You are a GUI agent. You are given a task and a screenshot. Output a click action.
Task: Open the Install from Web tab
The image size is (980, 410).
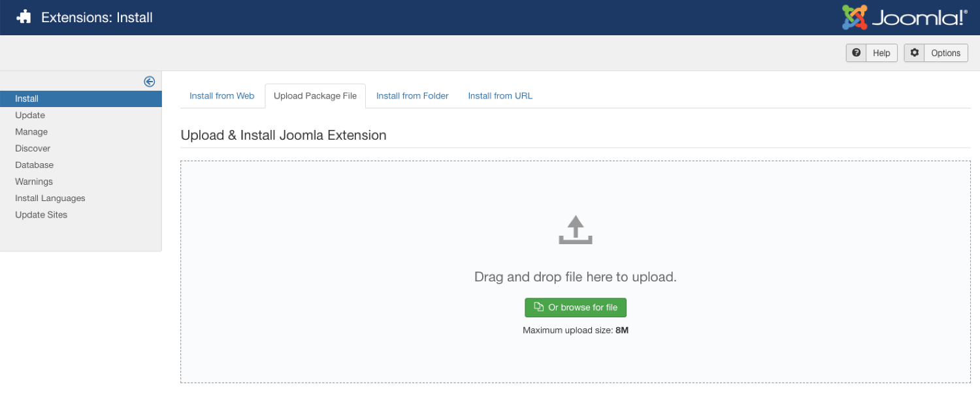point(221,96)
